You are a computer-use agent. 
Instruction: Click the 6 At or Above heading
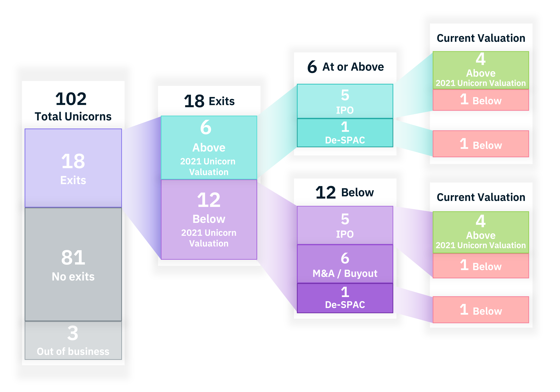[345, 67]
